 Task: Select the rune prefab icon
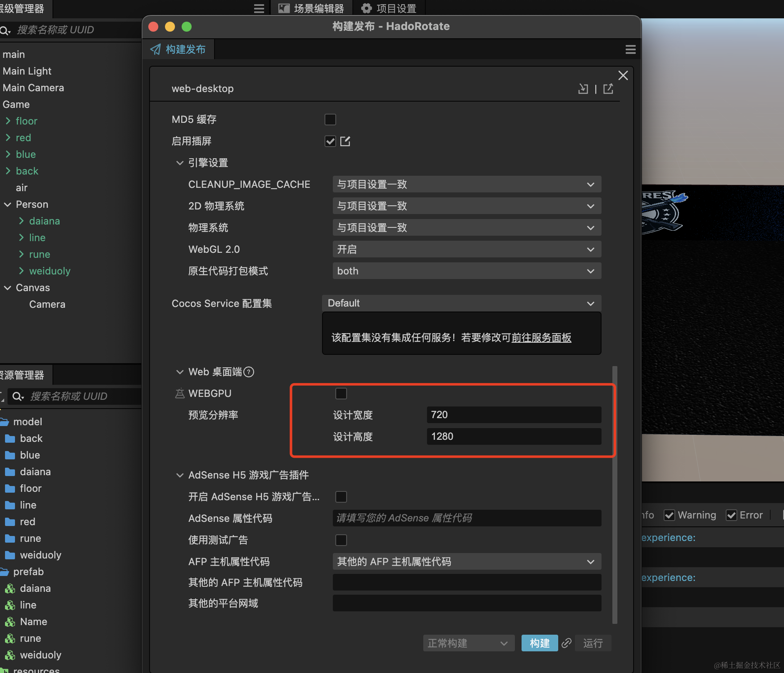[x=10, y=638]
